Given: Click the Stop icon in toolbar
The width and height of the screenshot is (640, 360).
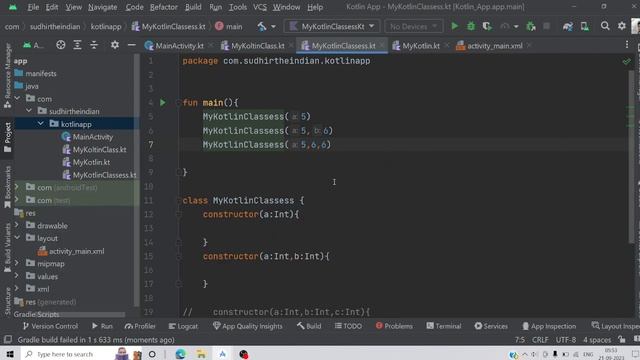Looking at the screenshot, I should pyautogui.click(x=547, y=26).
